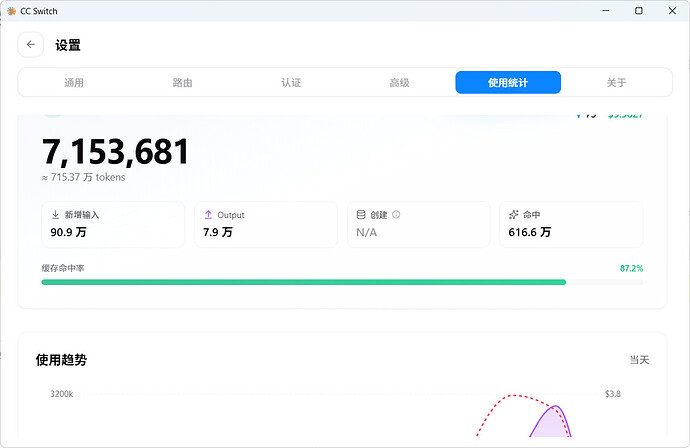Image resolution: width=690 pixels, height=448 pixels.
Task: Click the 7.9 万 output value
Action: (218, 232)
